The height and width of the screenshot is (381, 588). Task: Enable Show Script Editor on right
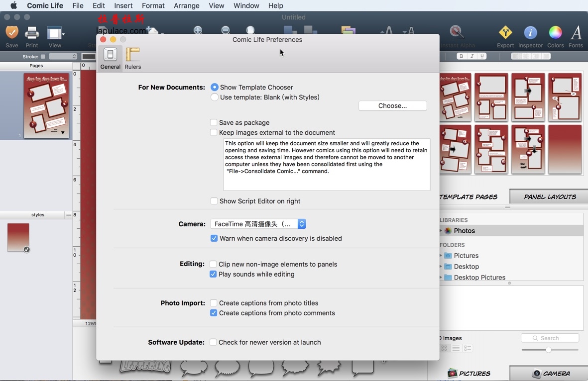(x=214, y=201)
